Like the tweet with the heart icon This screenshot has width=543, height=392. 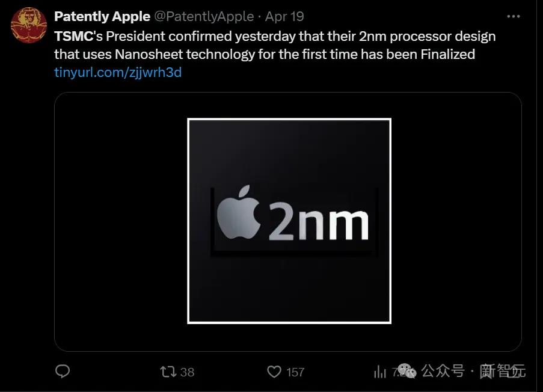click(x=274, y=372)
